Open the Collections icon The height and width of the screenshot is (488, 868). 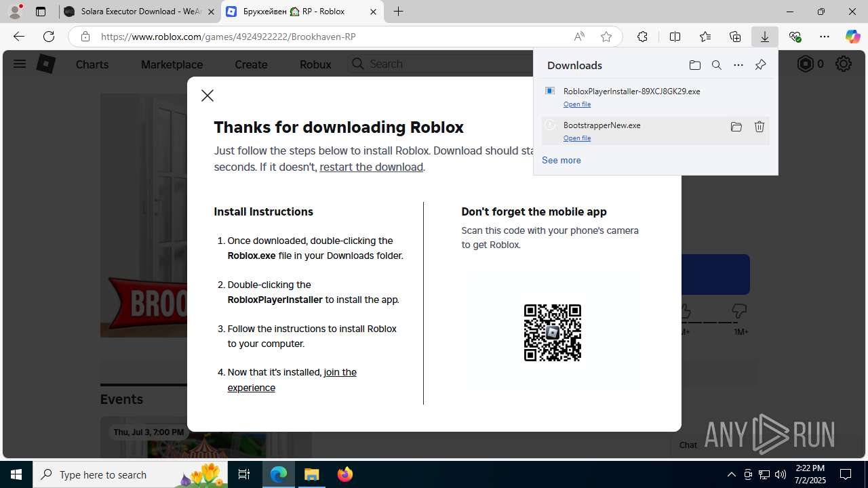coord(735,37)
